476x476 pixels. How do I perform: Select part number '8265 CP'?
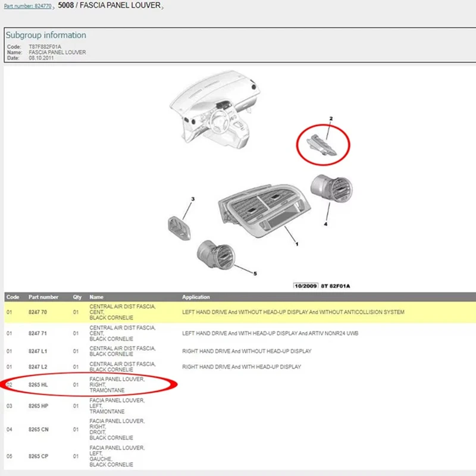[x=38, y=456]
